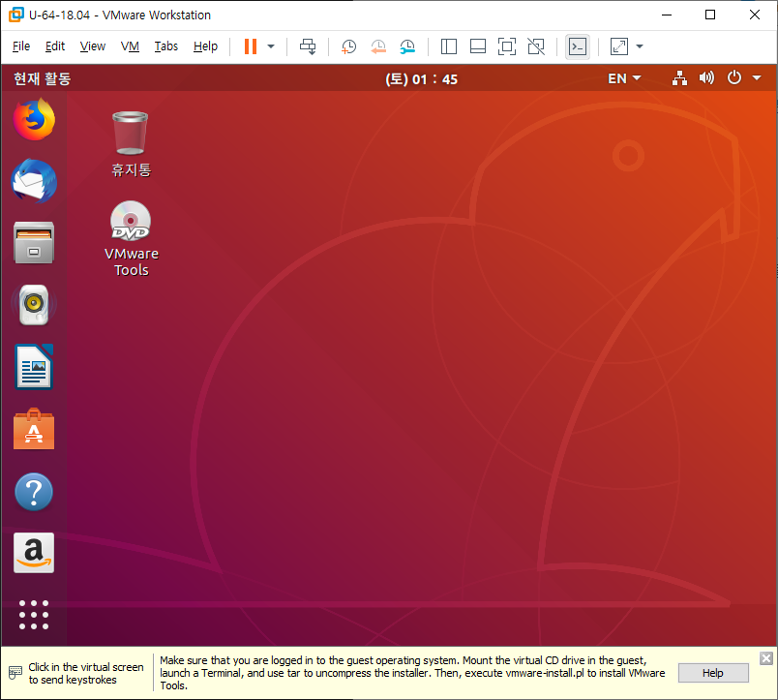Open Ubuntu Software store
Viewport: 778px width, 700px height.
pyautogui.click(x=34, y=429)
